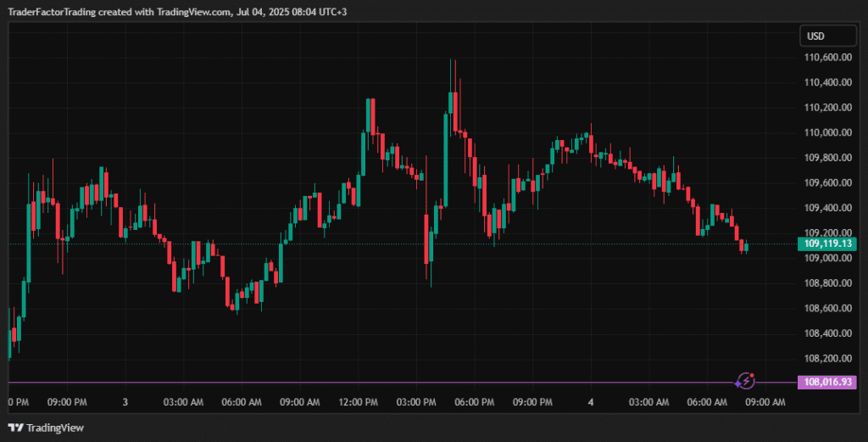
Task: Click the 108,600.00 price axis label
Action: click(x=827, y=308)
